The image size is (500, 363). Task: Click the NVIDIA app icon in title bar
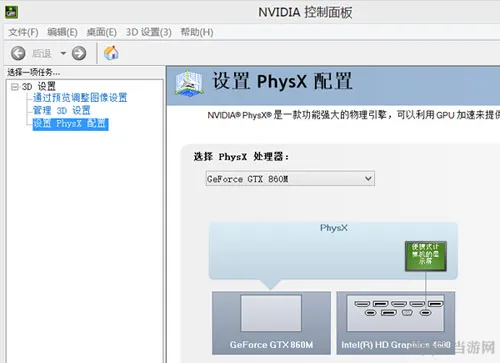coord(11,12)
